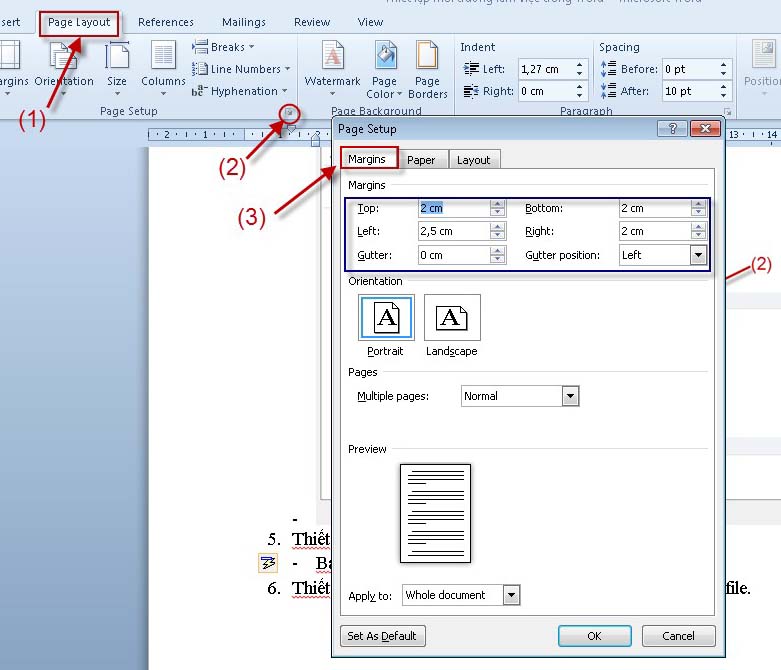Expand the Multiple pages dropdown
The width and height of the screenshot is (781, 670).
[570, 396]
